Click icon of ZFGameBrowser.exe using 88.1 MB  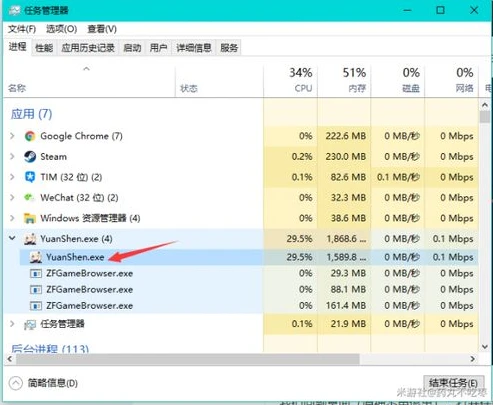(x=36, y=289)
